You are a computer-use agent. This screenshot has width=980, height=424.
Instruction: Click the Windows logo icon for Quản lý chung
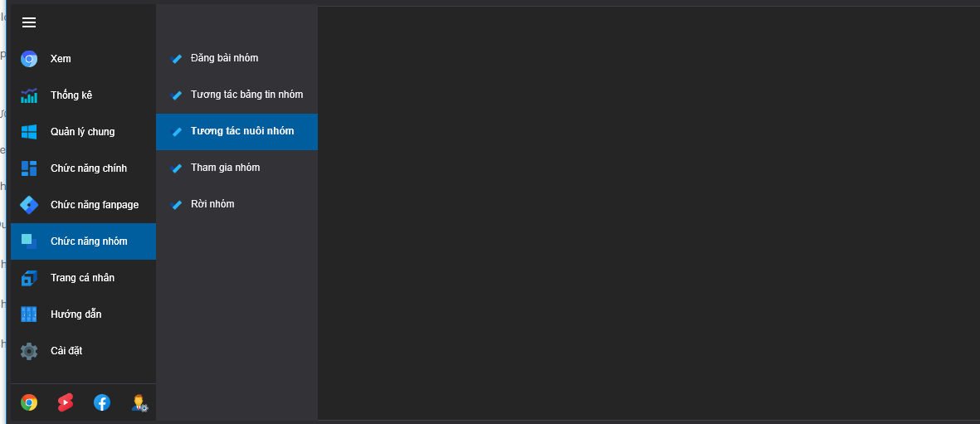(29, 132)
